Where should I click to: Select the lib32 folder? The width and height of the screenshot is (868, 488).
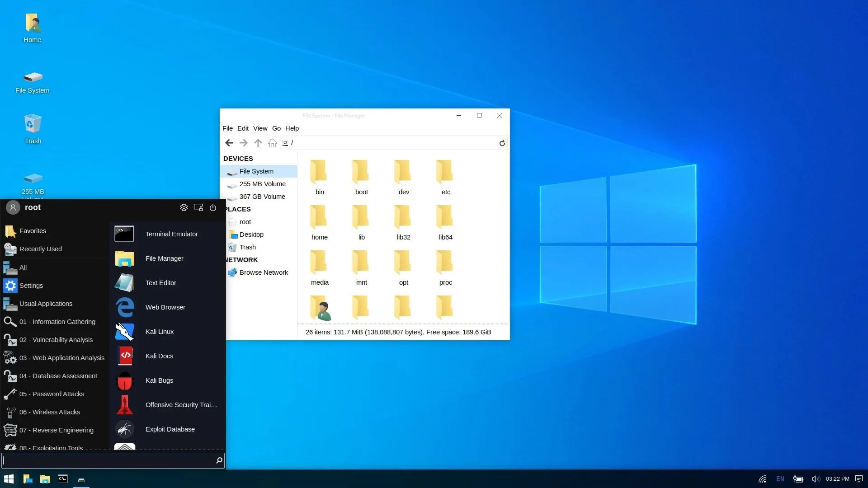point(404,223)
